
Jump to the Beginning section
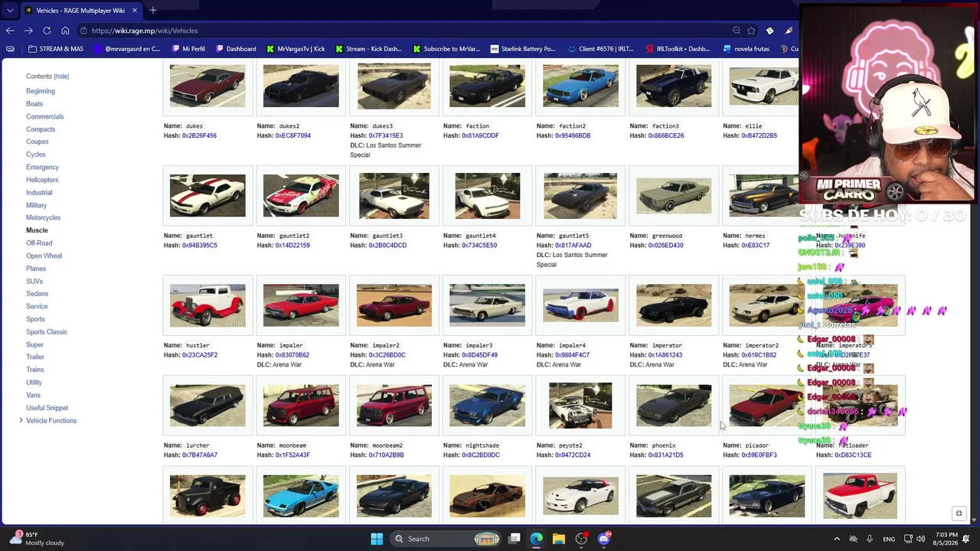[x=41, y=91]
